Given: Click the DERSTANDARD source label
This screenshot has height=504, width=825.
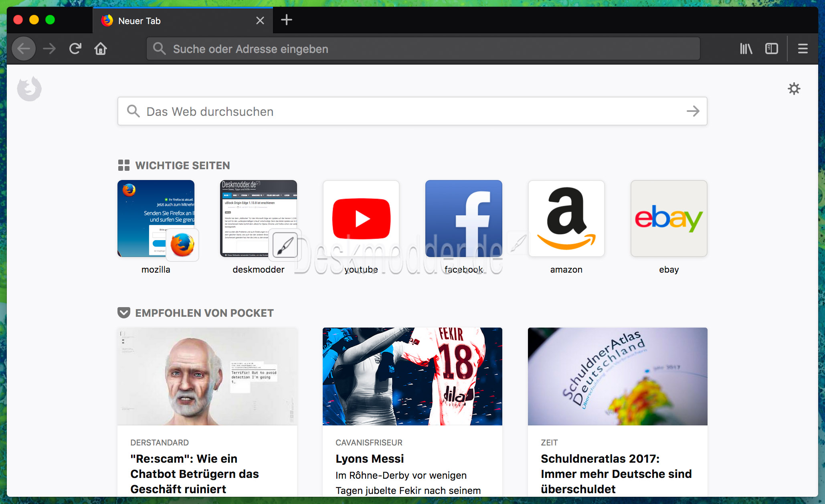Looking at the screenshot, I should pos(160,443).
